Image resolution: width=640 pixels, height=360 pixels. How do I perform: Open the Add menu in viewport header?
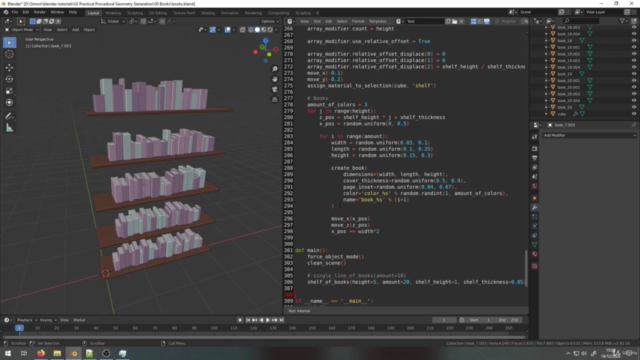(x=76, y=30)
